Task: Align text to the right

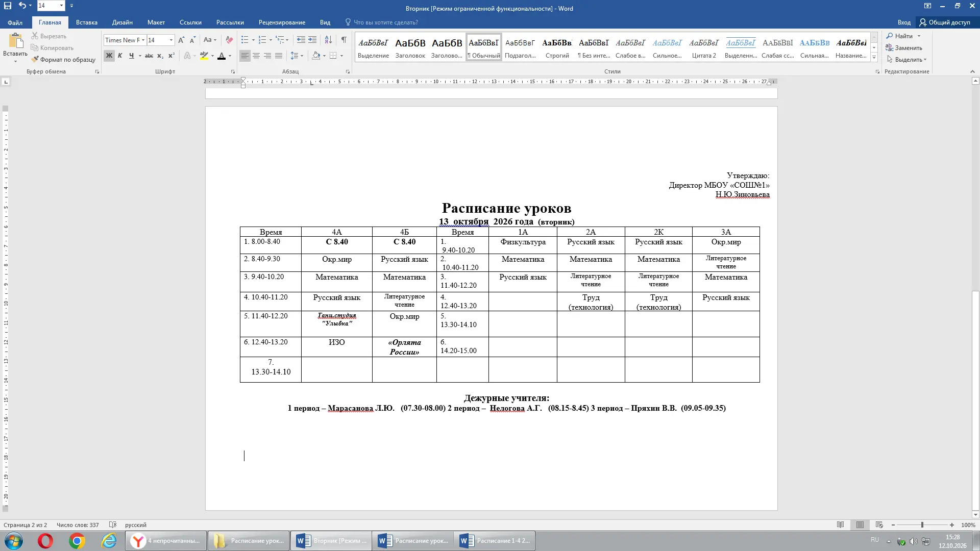Action: pyautogui.click(x=267, y=56)
